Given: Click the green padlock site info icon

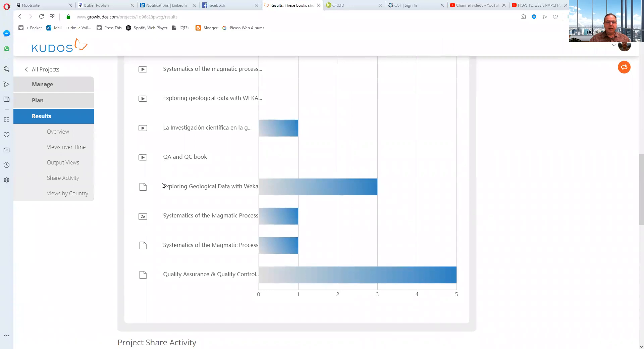Looking at the screenshot, I should (x=68, y=17).
